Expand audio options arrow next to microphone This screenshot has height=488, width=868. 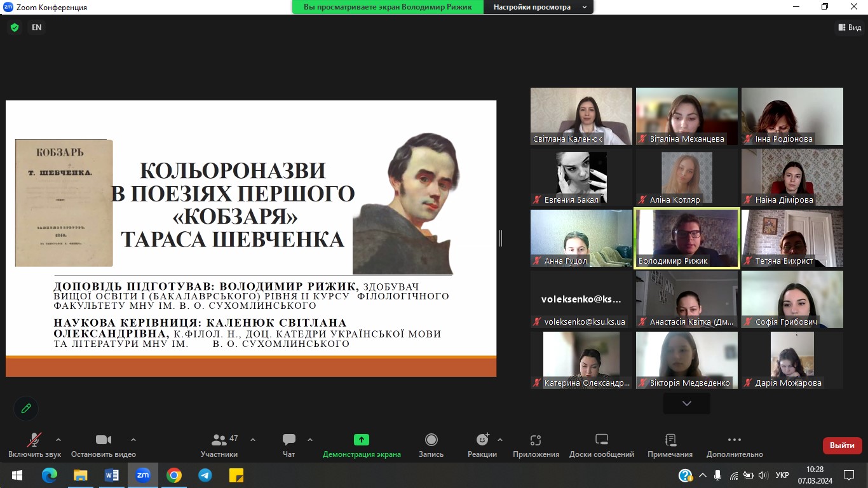click(x=58, y=440)
